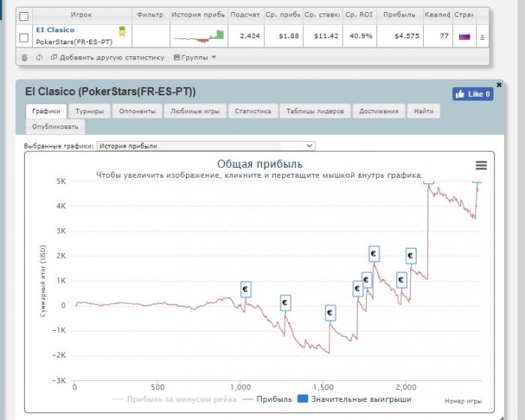Switch to the Найти tab

(x=424, y=111)
